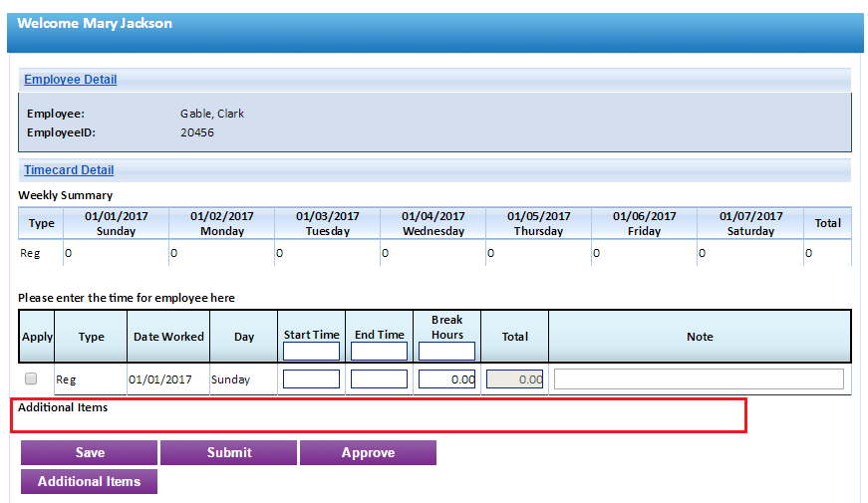Click Reg type in time entry row

66,379
